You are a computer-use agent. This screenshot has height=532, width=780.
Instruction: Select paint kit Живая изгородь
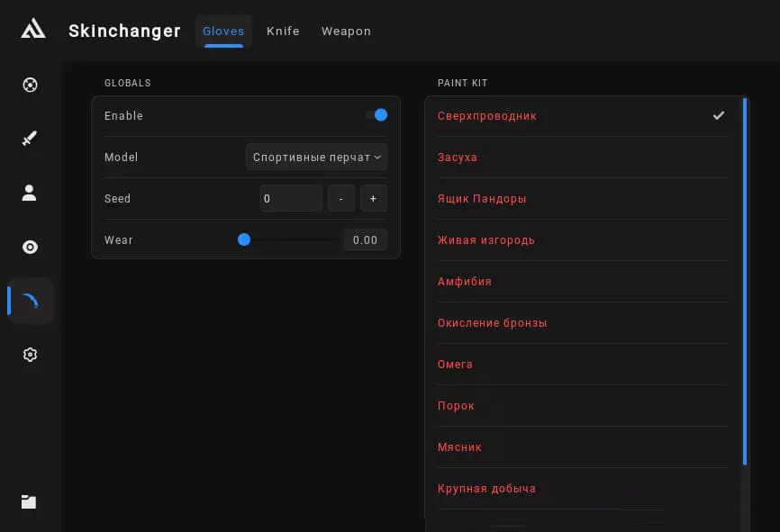582,239
